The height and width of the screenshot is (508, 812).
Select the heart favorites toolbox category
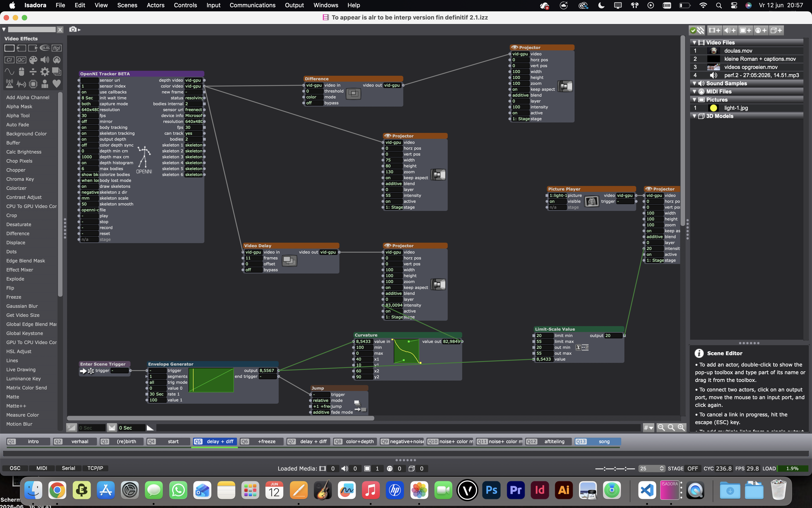click(57, 83)
